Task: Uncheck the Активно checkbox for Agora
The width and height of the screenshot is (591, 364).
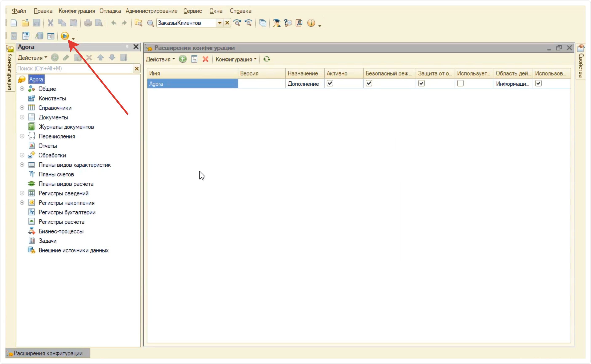Action: point(330,83)
